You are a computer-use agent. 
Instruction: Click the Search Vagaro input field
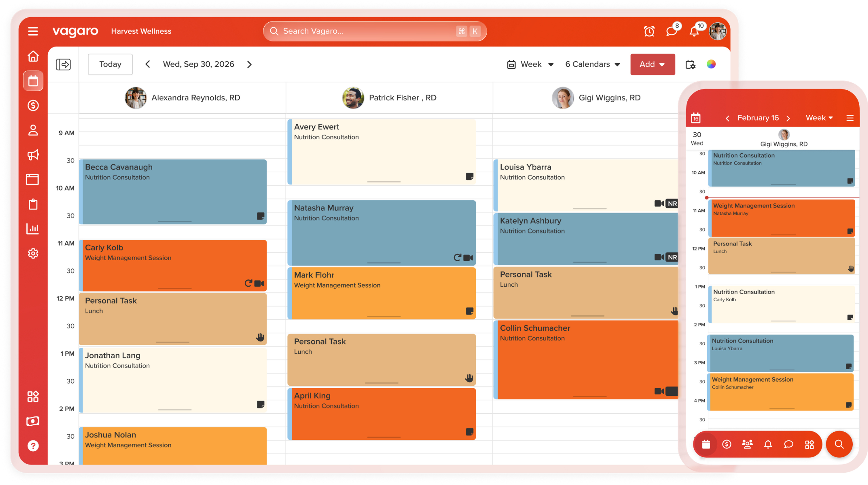point(375,31)
